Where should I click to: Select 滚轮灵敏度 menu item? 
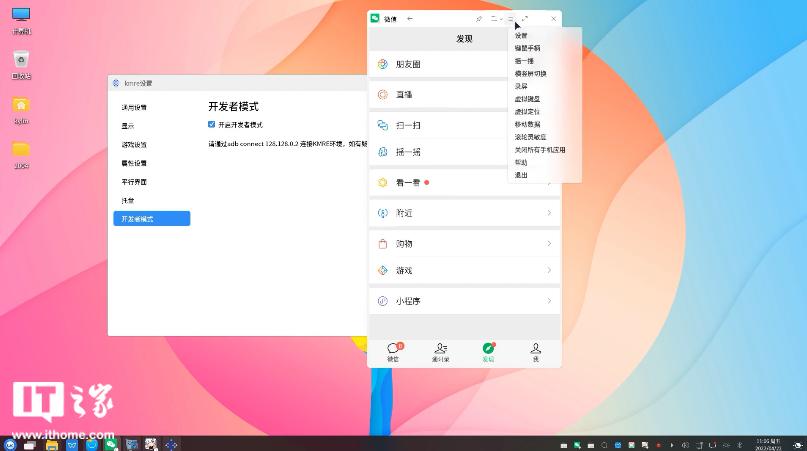click(530, 137)
